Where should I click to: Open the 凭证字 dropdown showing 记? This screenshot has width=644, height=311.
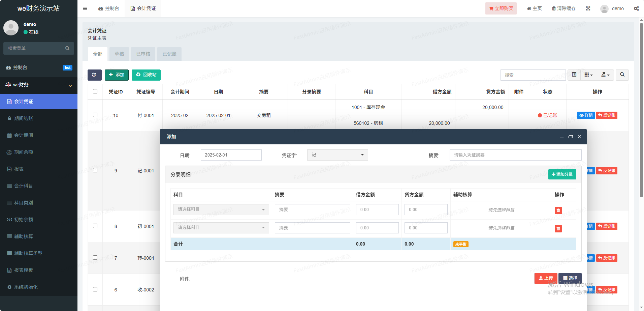point(337,155)
